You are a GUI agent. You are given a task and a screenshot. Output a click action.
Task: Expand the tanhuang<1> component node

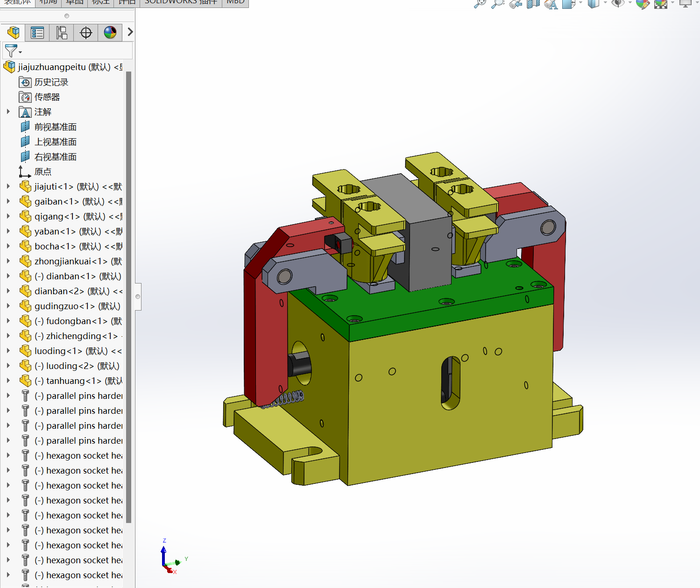point(8,381)
